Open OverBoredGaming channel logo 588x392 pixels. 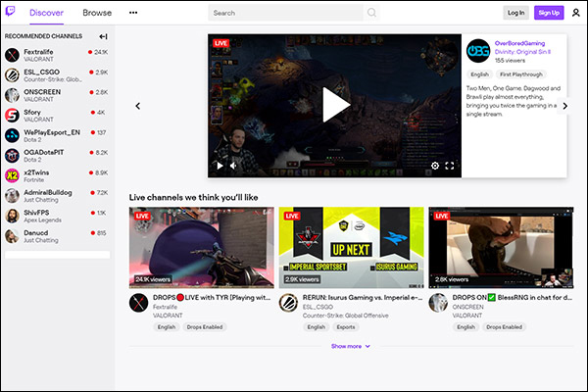(478, 51)
